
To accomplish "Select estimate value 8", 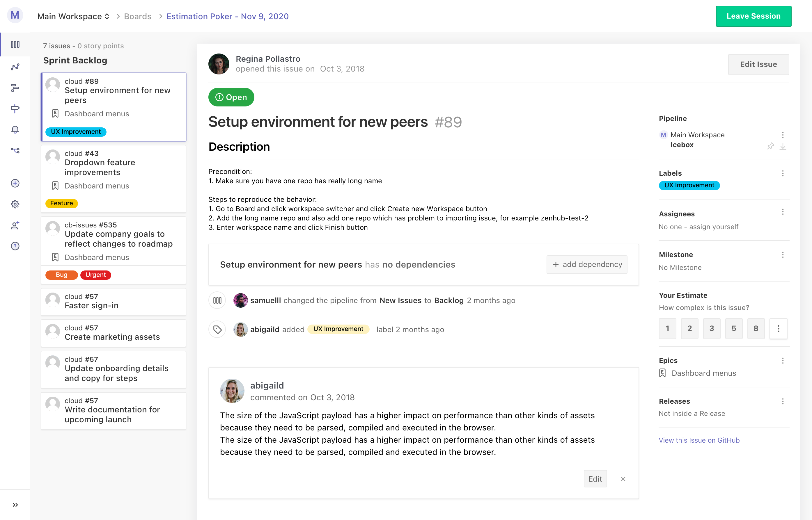I will point(756,328).
